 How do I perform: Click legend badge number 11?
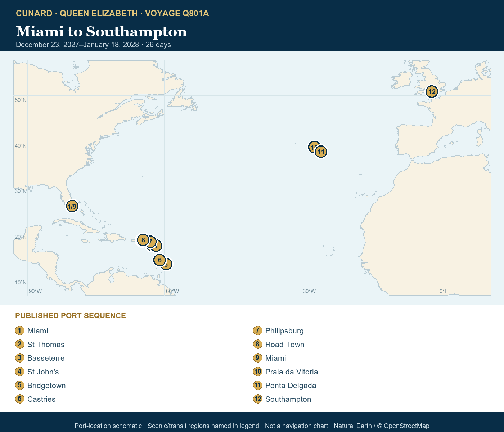(258, 385)
